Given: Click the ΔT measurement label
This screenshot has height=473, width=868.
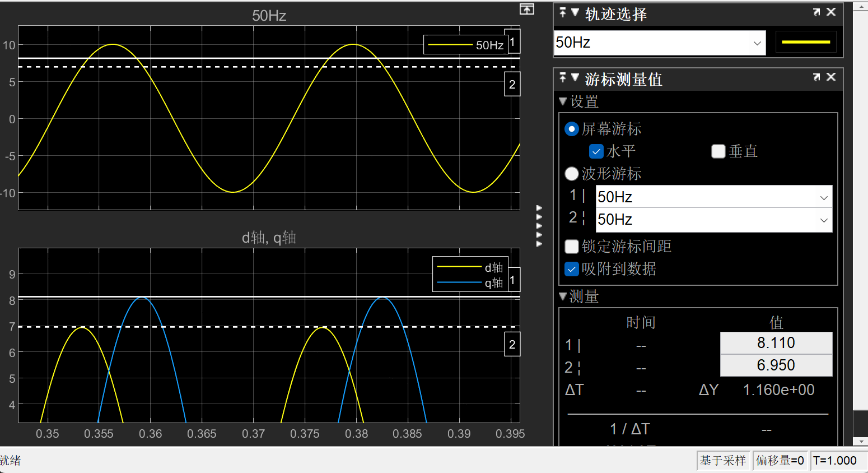Looking at the screenshot, I should point(575,390).
